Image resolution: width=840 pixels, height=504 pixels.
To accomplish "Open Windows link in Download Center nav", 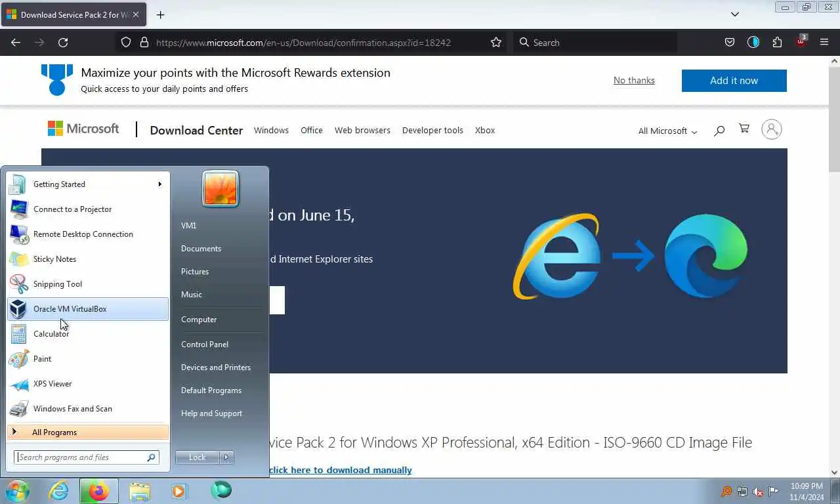I will click(271, 130).
